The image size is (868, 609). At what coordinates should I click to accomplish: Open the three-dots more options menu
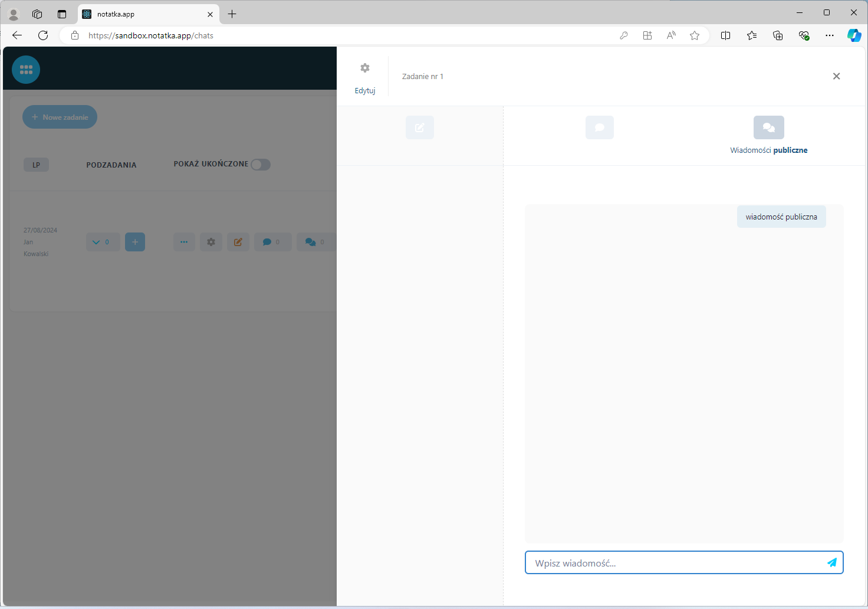click(x=184, y=242)
